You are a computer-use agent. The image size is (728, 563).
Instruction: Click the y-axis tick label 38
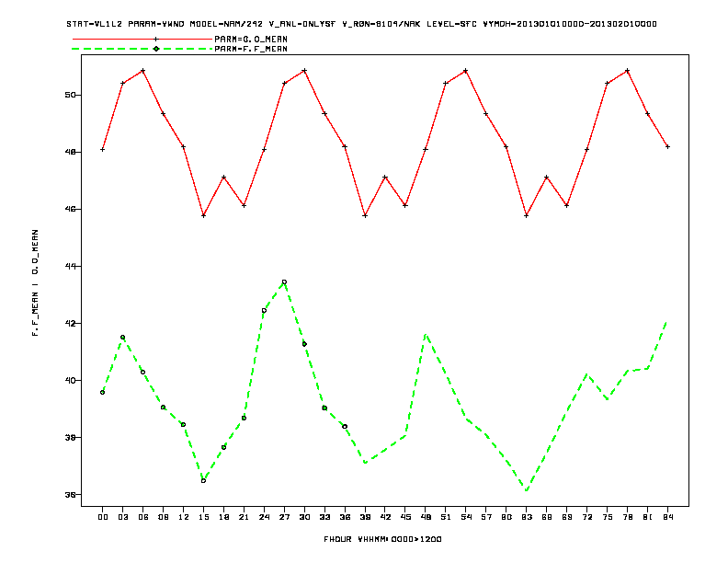coord(70,438)
